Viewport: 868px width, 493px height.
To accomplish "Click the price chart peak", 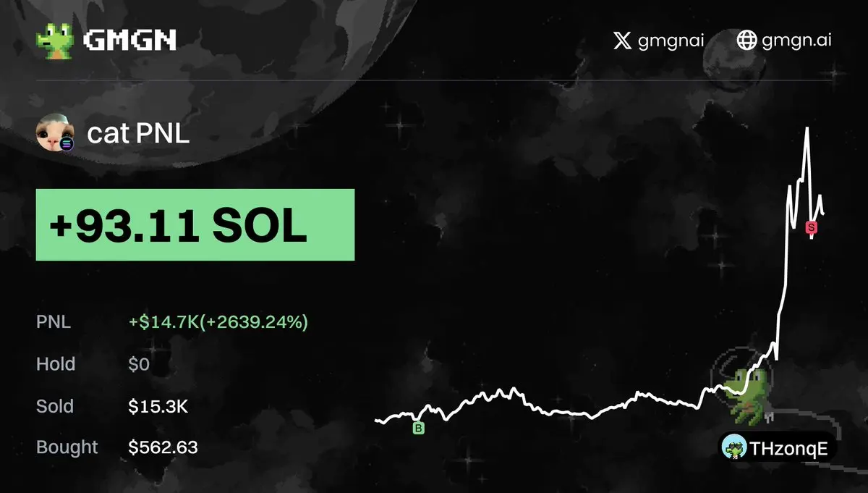I will point(807,129).
